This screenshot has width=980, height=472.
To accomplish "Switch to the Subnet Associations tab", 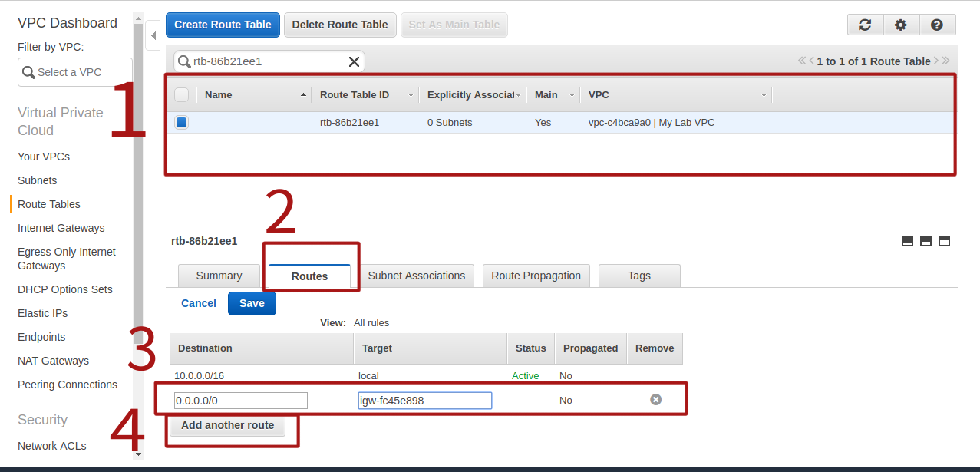I will click(x=417, y=276).
